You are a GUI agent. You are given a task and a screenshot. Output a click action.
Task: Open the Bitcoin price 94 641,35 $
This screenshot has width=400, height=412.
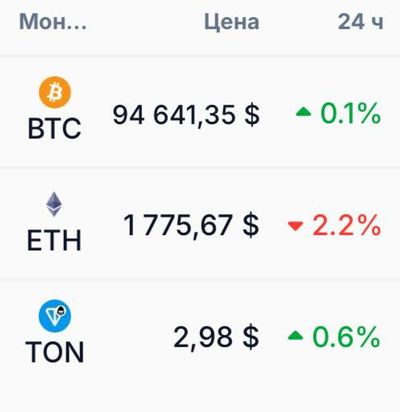click(x=186, y=115)
